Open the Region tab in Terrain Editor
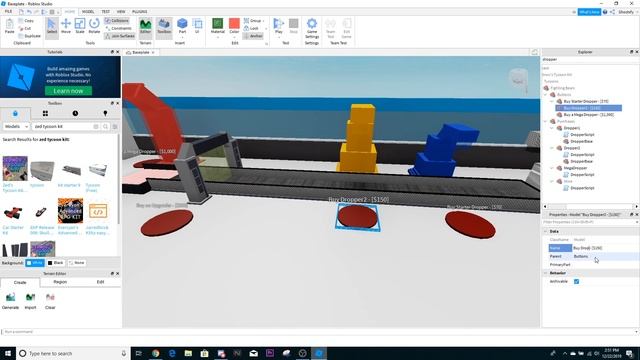 click(60, 282)
